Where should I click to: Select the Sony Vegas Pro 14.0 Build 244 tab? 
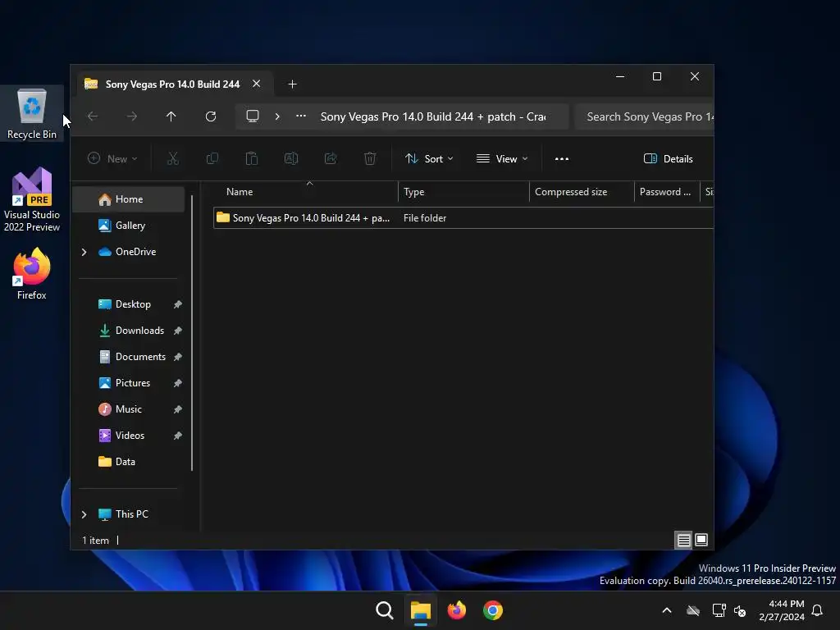tap(172, 84)
